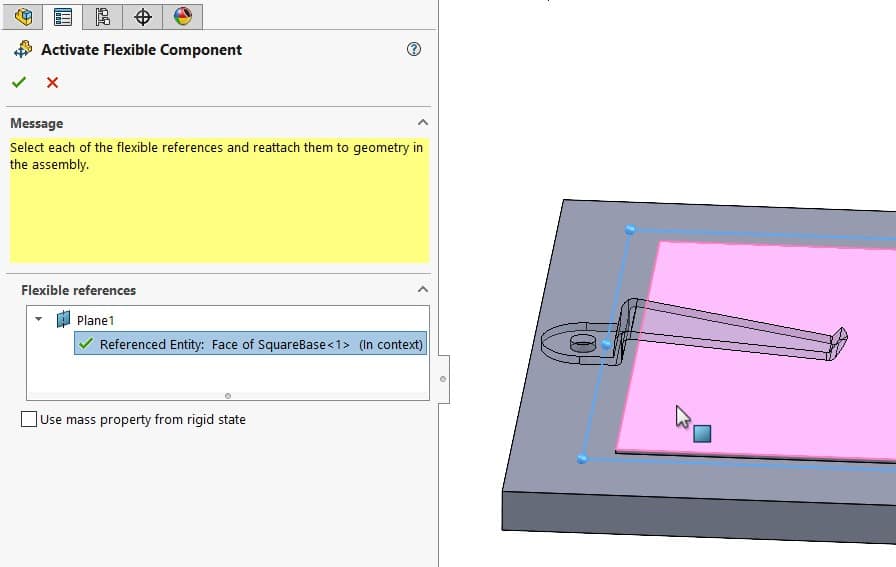Click the panel collapse handle on divider
Image resolution: width=896 pixels, height=567 pixels.
443,379
